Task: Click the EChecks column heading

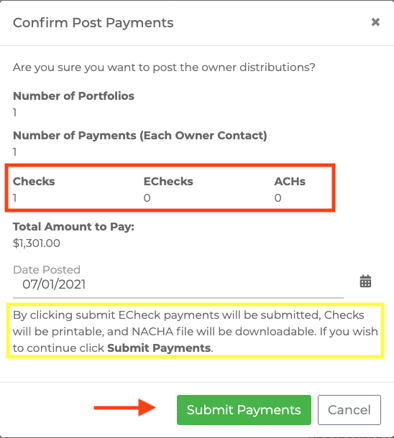Action: 168,181
